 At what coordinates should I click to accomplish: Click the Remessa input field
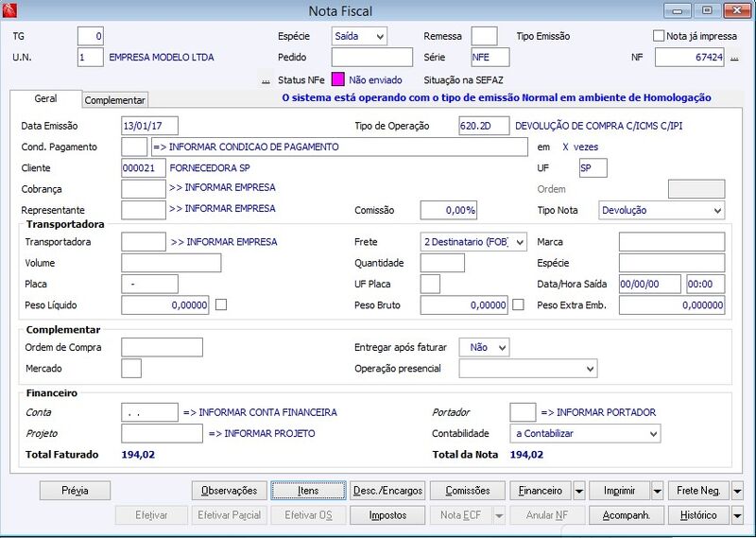(484, 36)
